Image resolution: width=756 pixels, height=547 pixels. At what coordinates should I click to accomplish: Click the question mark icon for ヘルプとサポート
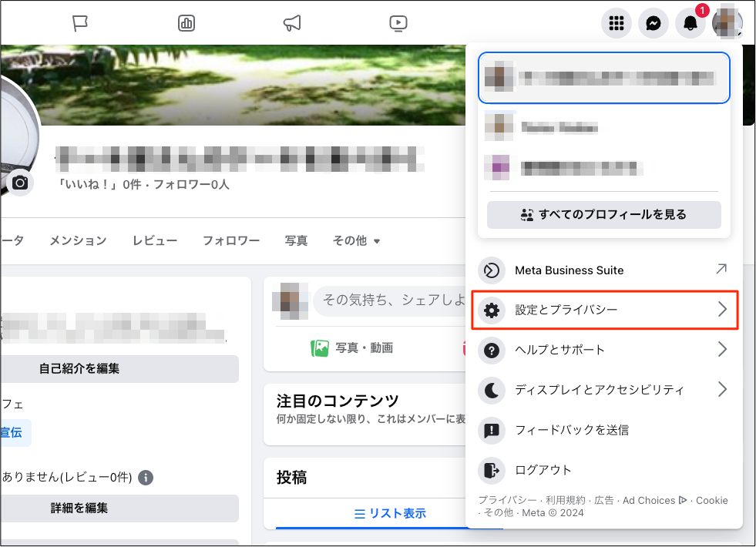pyautogui.click(x=492, y=351)
